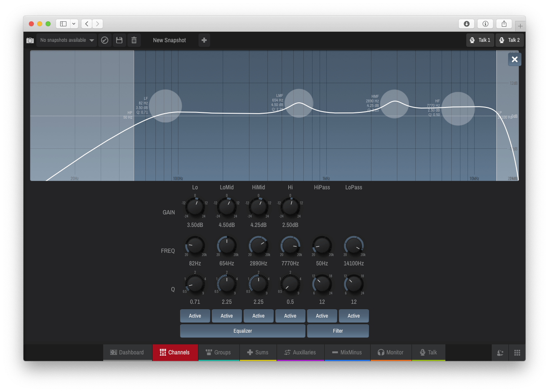Click the LoMid gain knob
This screenshot has height=392, width=549.
[227, 206]
